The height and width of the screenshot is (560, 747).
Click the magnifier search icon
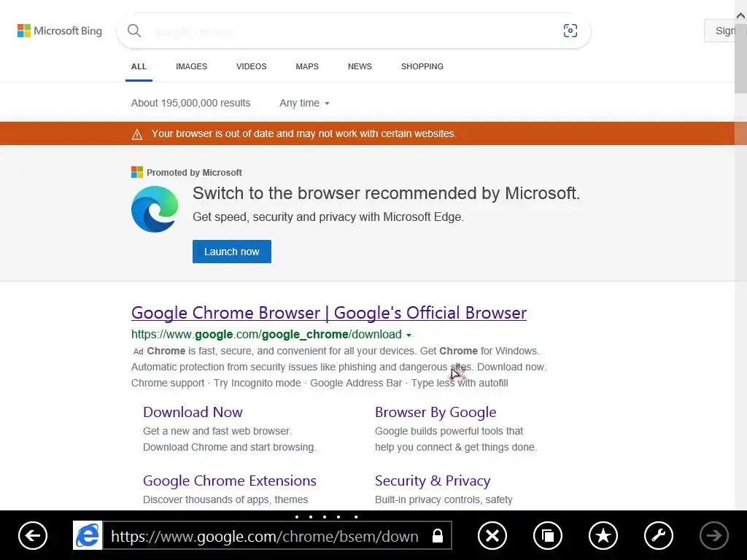(134, 31)
